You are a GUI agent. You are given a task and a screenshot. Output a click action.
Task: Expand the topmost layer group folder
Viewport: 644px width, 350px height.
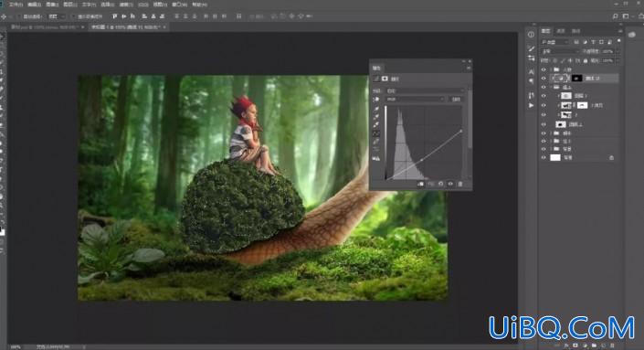552,69
